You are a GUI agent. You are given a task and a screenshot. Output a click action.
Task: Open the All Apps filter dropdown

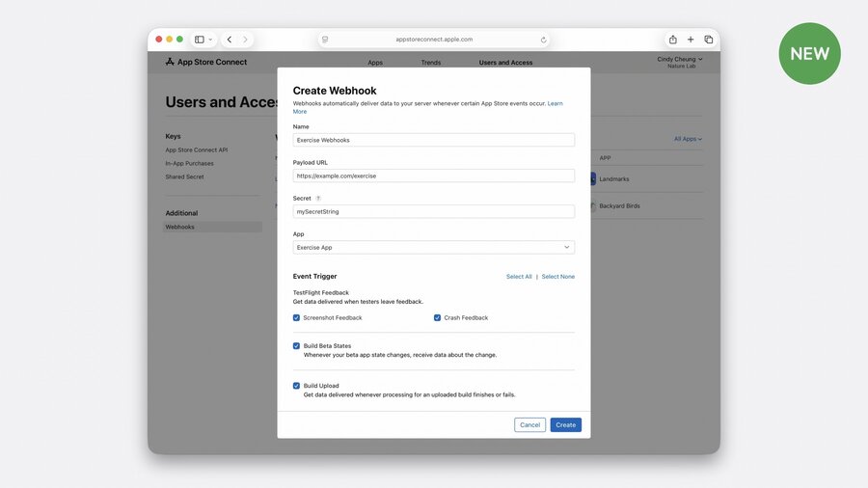coord(688,139)
